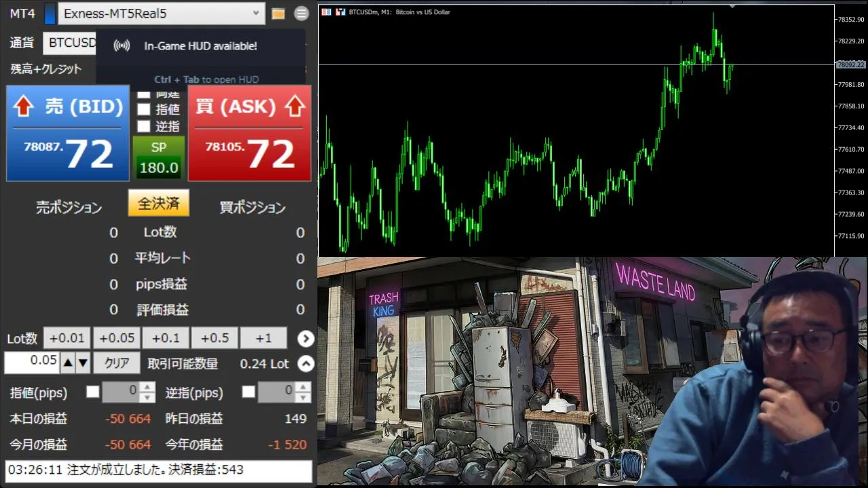This screenshot has width=868, height=488.
Task: Increase lot size with up triangle
Action: pos(68,363)
